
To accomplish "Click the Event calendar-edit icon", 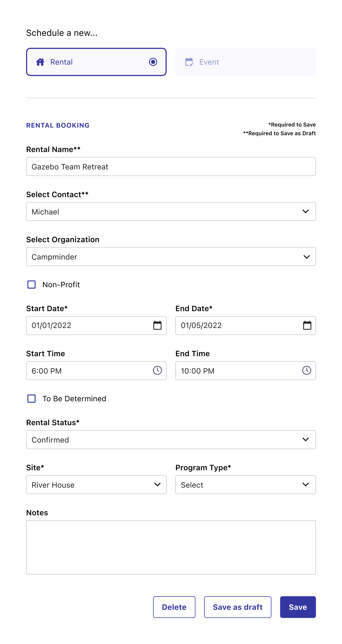I will pos(189,62).
